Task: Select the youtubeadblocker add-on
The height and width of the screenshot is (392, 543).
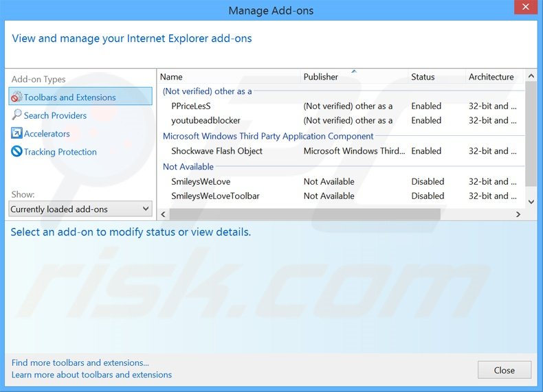Action: pyautogui.click(x=206, y=120)
